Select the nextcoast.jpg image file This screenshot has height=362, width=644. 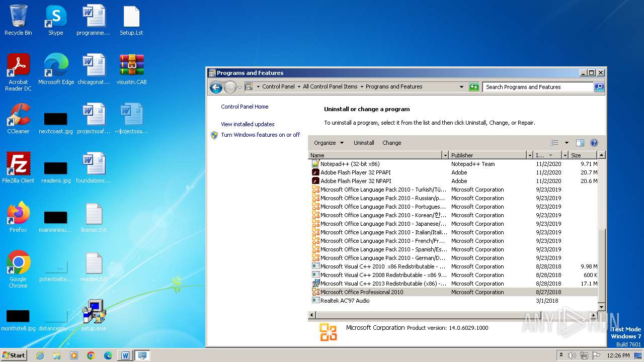tap(56, 123)
